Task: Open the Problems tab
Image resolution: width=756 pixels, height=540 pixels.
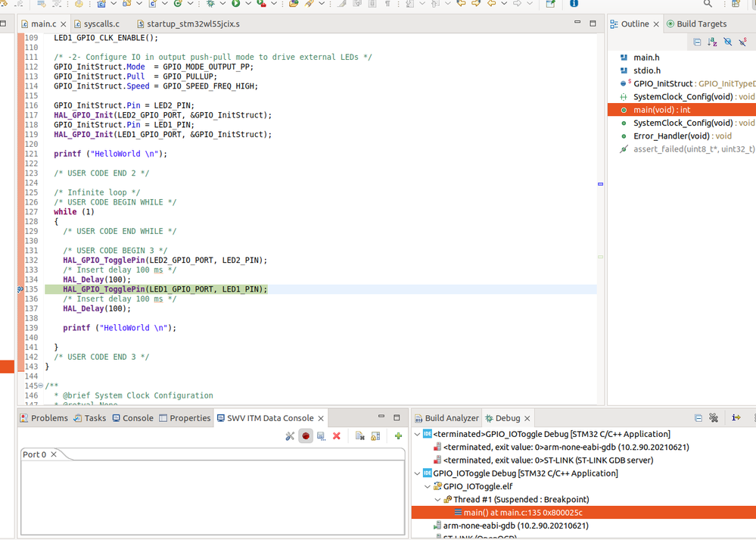Action: (44, 418)
